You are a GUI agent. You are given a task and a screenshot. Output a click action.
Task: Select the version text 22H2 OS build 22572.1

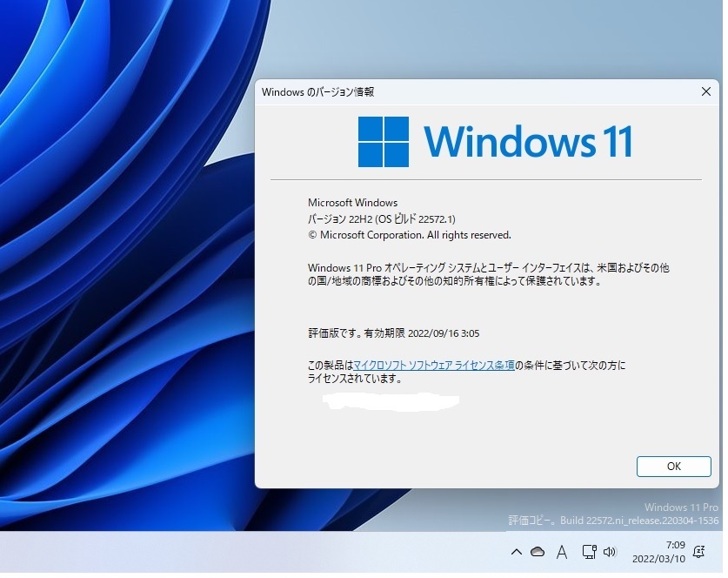(x=382, y=218)
